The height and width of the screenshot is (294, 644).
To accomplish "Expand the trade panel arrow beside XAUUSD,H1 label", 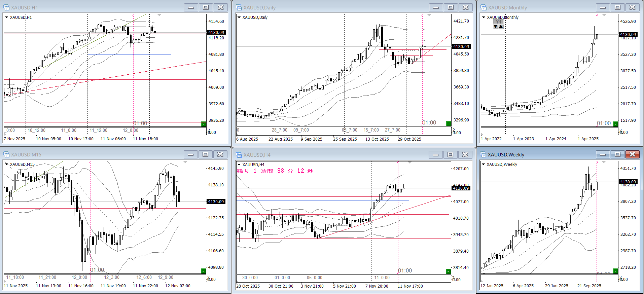I will [x=6, y=17].
